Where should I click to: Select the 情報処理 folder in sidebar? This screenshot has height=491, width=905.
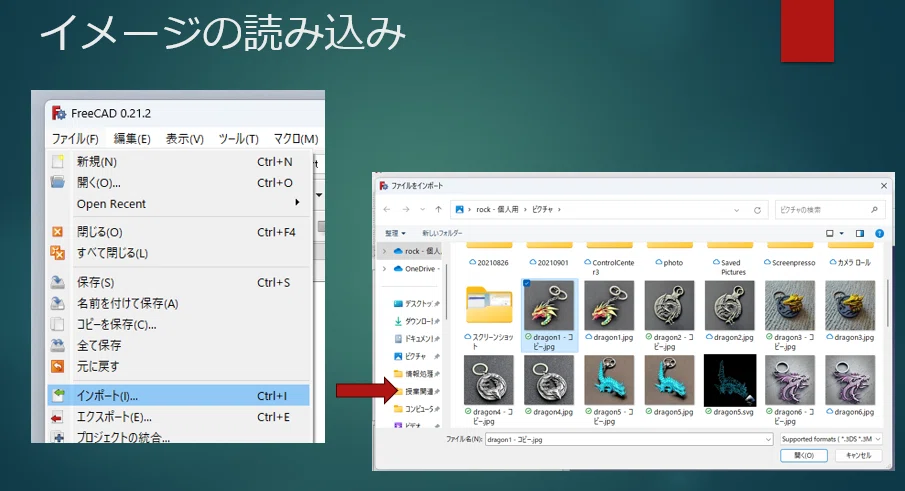click(x=416, y=374)
